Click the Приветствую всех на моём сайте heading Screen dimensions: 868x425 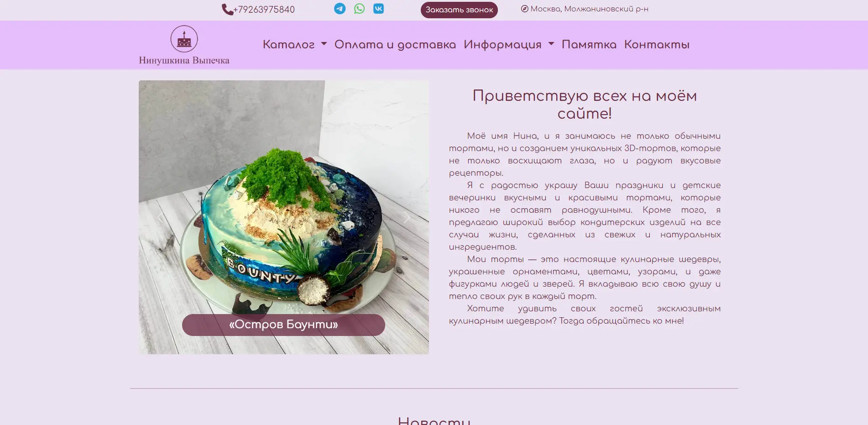[x=585, y=105]
